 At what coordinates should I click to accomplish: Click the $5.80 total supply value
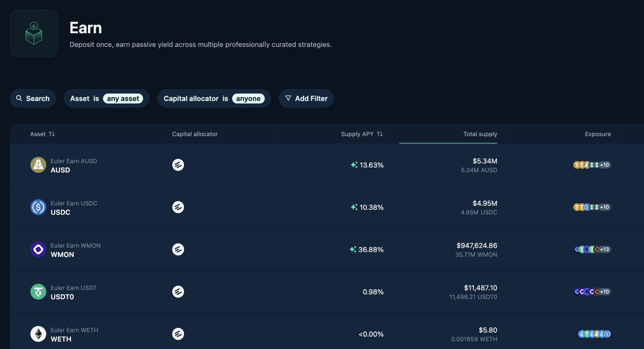pyautogui.click(x=488, y=331)
